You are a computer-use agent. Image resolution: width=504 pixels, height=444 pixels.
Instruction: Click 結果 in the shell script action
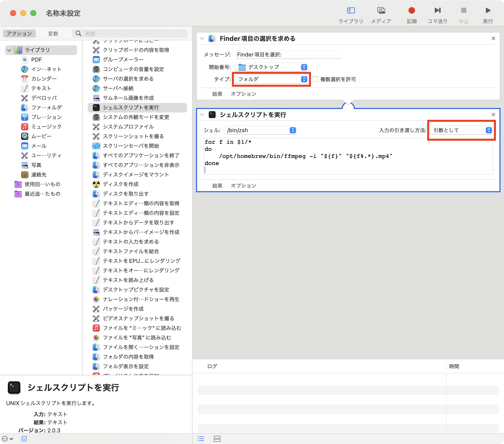[217, 186]
